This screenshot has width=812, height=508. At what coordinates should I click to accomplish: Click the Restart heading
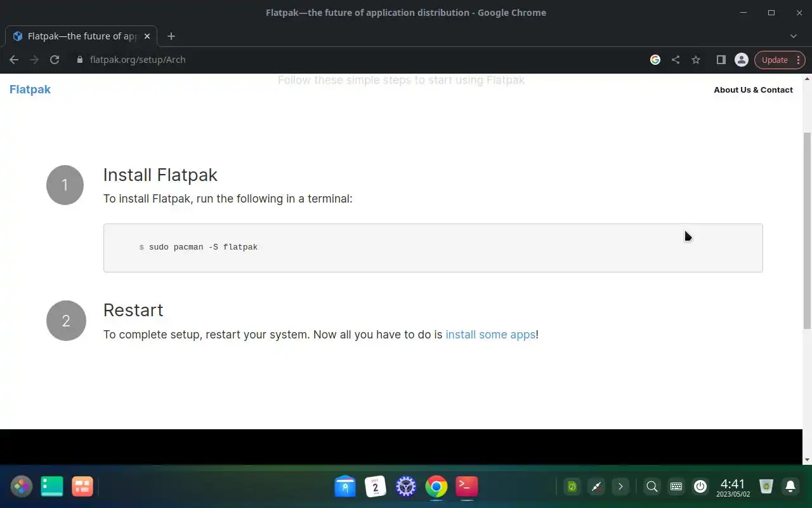coord(133,310)
